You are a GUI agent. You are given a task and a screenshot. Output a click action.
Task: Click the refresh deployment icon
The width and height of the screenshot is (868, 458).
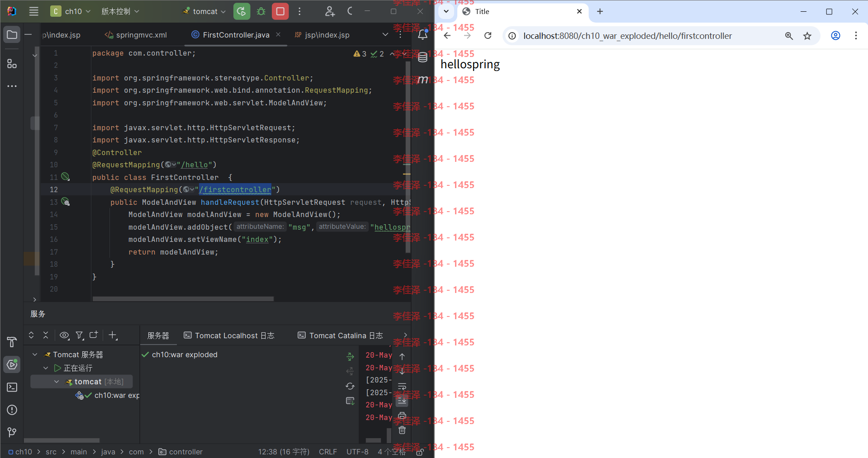pyautogui.click(x=350, y=386)
